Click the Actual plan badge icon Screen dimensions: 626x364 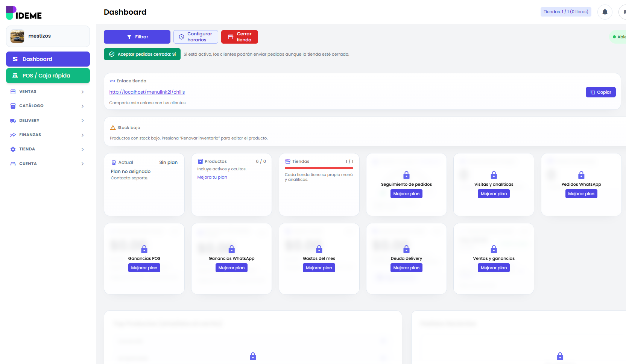point(114,163)
